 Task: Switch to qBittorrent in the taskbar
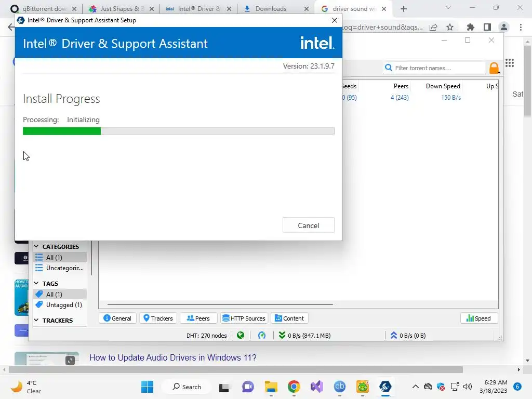[340, 387]
